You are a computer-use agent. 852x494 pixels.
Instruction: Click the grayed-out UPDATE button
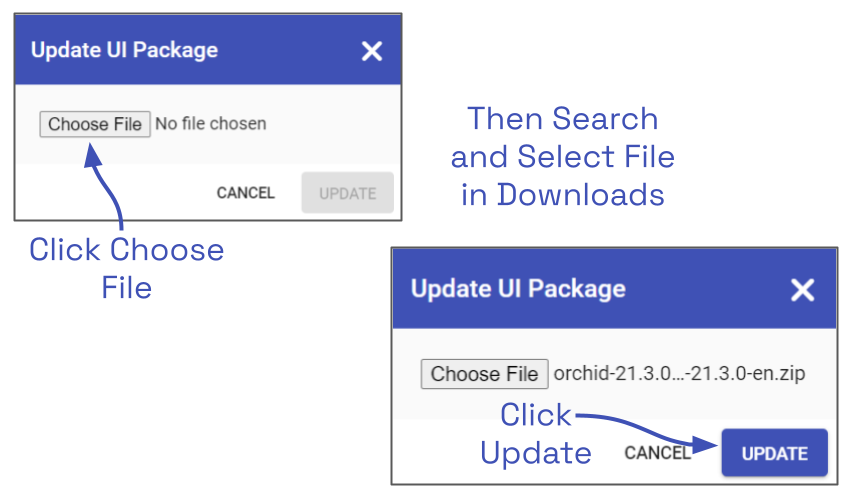347,193
